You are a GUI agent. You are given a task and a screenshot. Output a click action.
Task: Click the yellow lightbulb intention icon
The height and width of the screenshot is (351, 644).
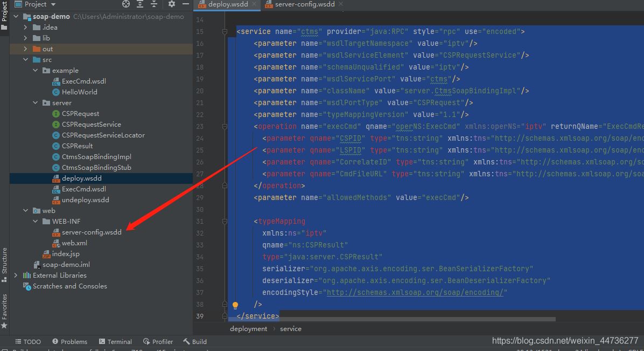(235, 305)
